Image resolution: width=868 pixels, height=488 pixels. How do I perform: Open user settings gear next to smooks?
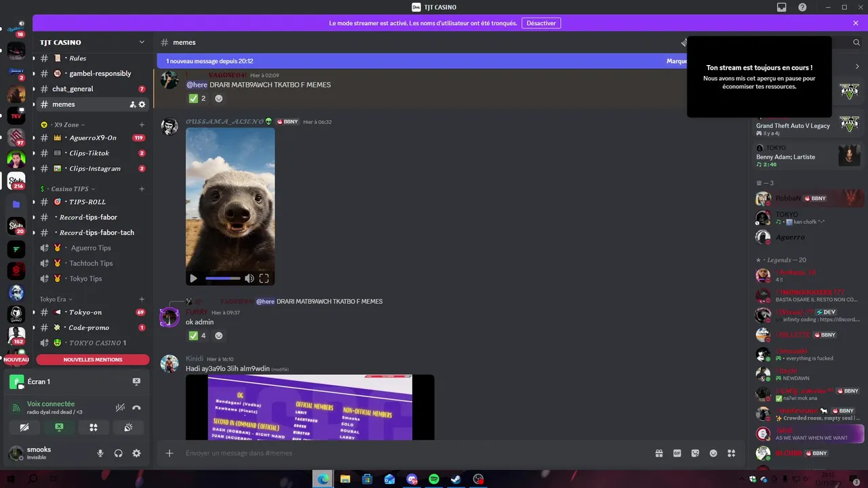(x=136, y=453)
